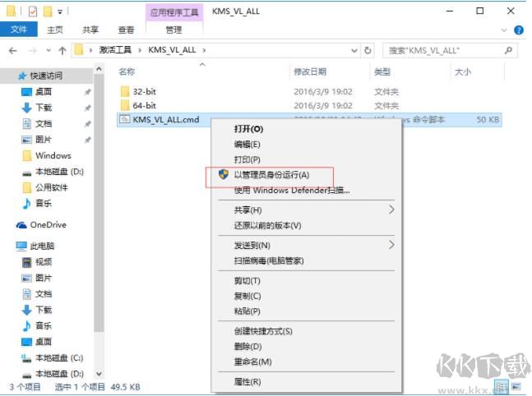Sort by the 类型 column header
This screenshot has width=532, height=396.
pos(382,71)
